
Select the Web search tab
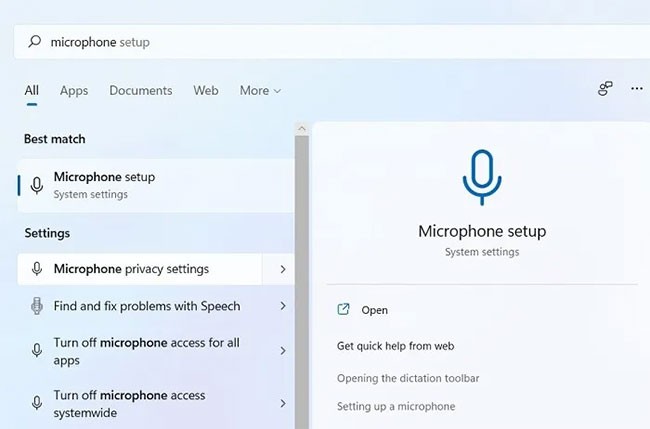206,91
